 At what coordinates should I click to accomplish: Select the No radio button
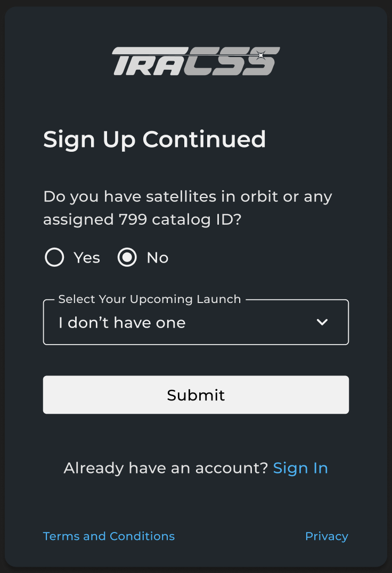point(127,258)
